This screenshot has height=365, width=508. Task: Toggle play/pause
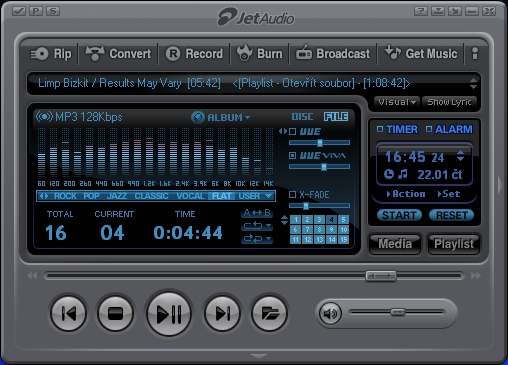pyautogui.click(x=169, y=313)
